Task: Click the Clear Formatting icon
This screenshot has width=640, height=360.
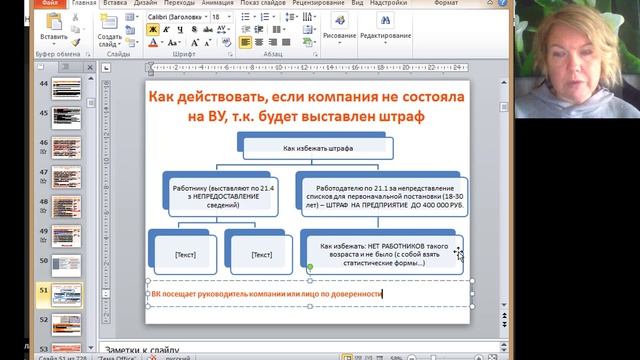Action: (x=227, y=42)
